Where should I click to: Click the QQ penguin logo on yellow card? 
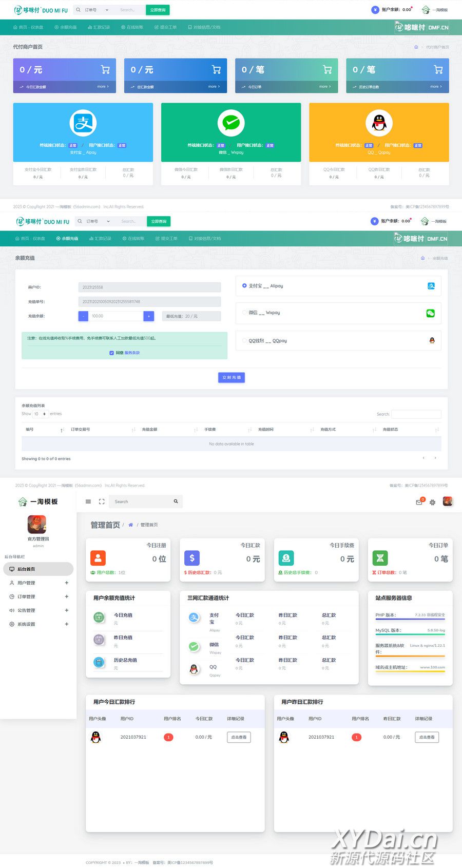[379, 123]
